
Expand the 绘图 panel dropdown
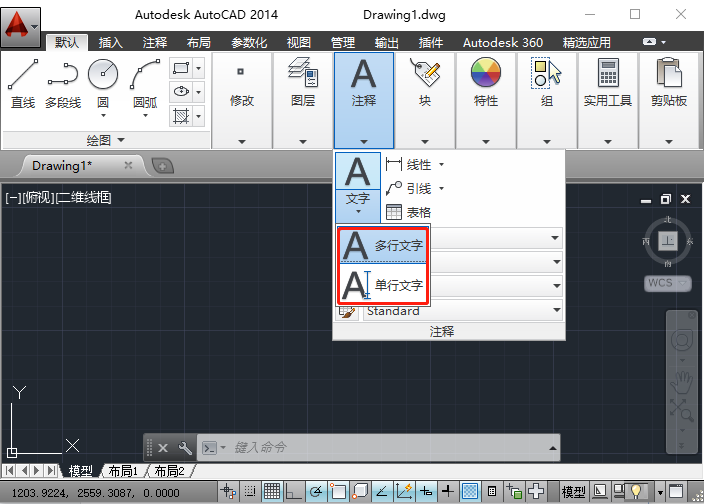[x=106, y=140]
